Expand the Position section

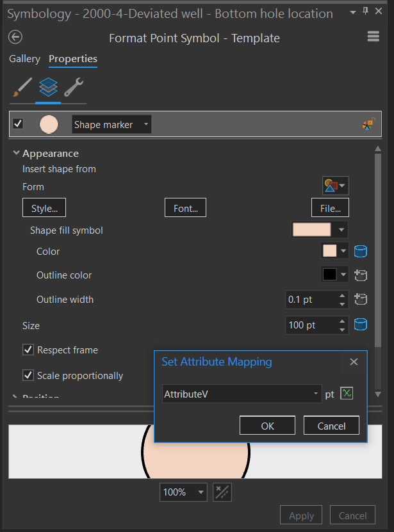pyautogui.click(x=15, y=396)
